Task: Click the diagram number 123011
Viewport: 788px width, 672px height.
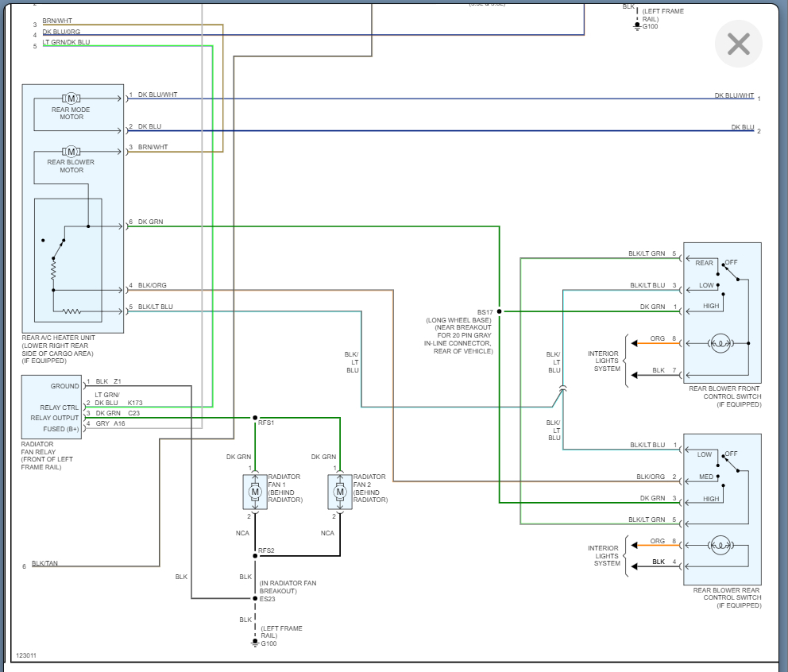Action: point(26,655)
